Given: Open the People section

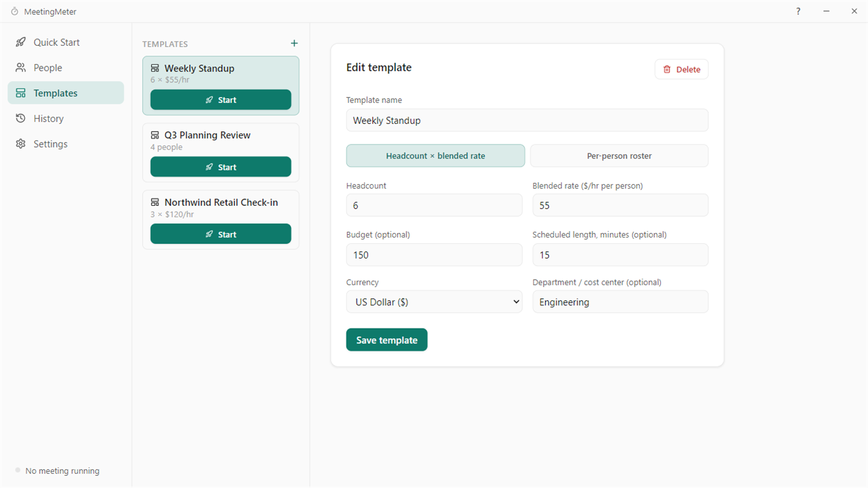Looking at the screenshot, I should click(x=66, y=68).
